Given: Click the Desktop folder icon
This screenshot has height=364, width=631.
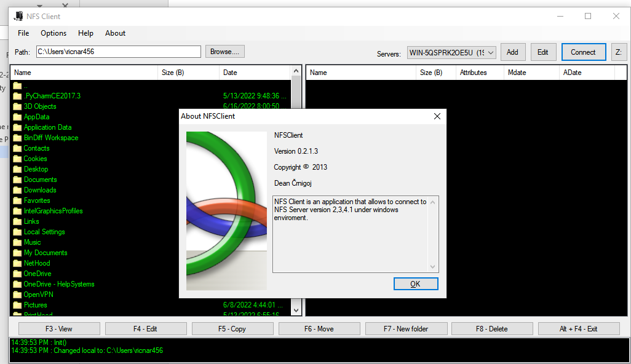Looking at the screenshot, I should [x=17, y=169].
